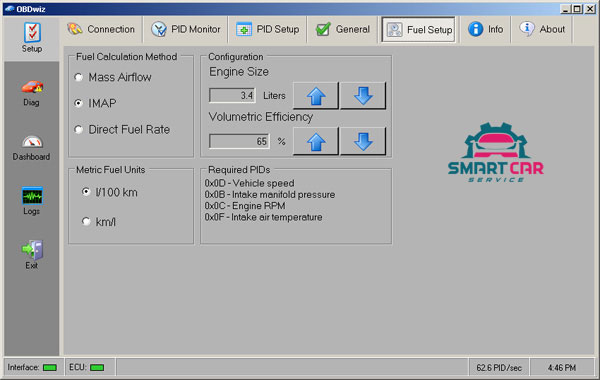Screen dimensions: 600x380
Task: Choose l/100 km fuel units
Action: click(110, 192)
